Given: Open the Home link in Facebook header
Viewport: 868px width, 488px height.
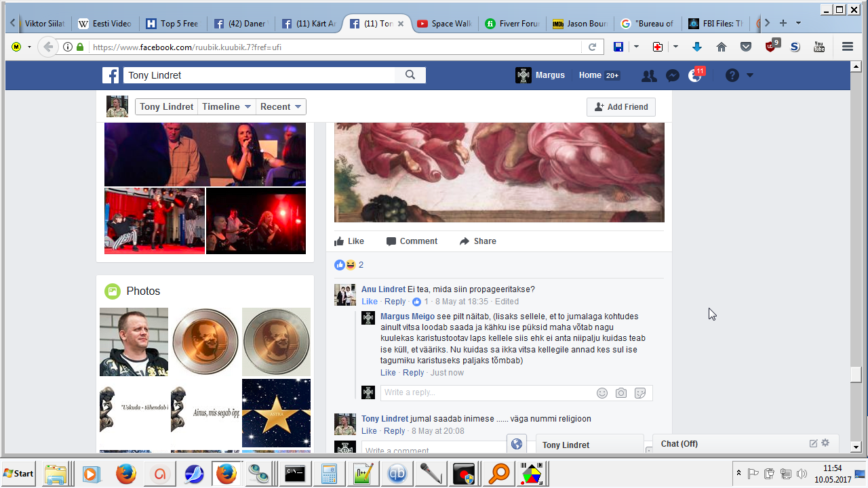Looking at the screenshot, I should pos(590,75).
